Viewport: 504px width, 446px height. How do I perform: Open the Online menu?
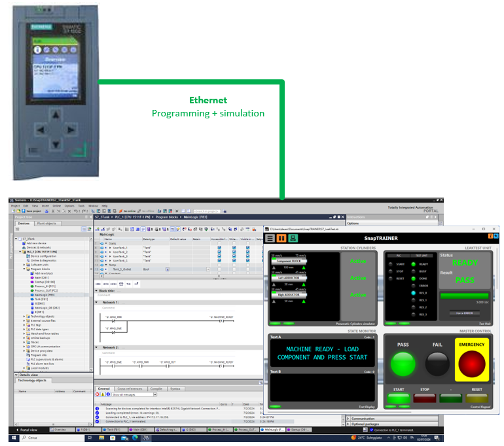pyautogui.click(x=57, y=206)
